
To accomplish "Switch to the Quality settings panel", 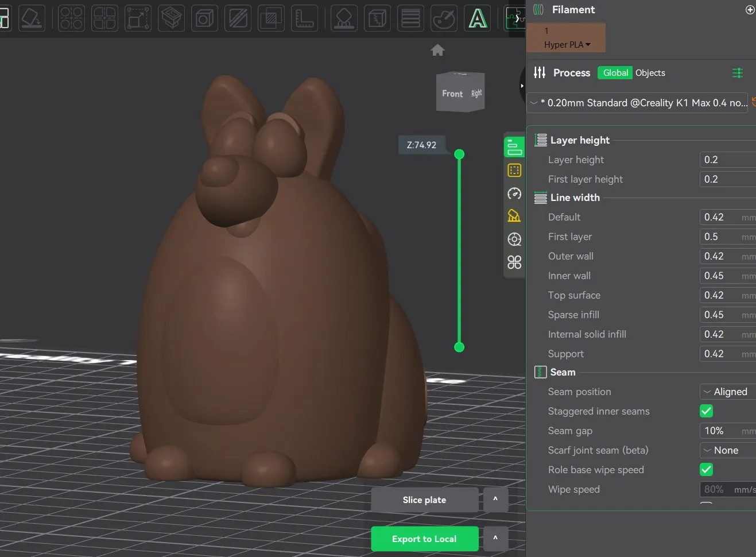I will tap(514, 146).
